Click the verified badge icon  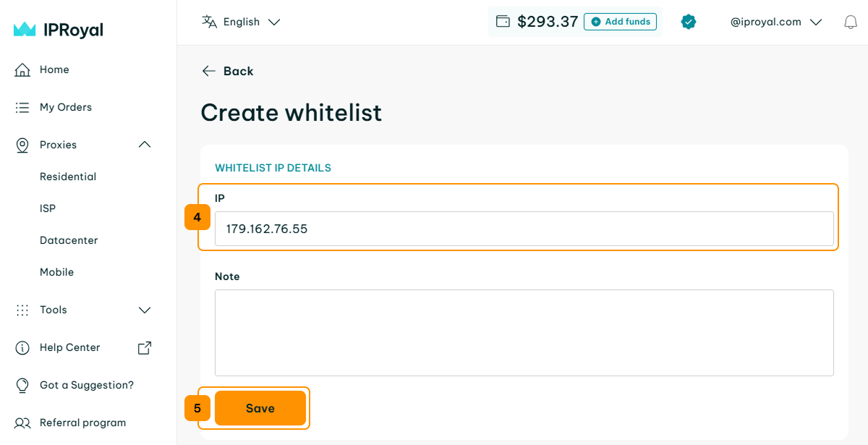click(x=689, y=22)
